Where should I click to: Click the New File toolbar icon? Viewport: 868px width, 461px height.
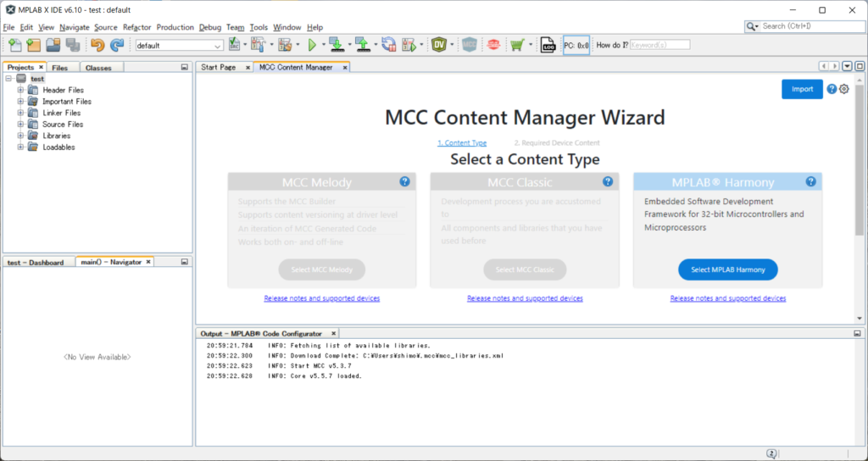pos(14,45)
